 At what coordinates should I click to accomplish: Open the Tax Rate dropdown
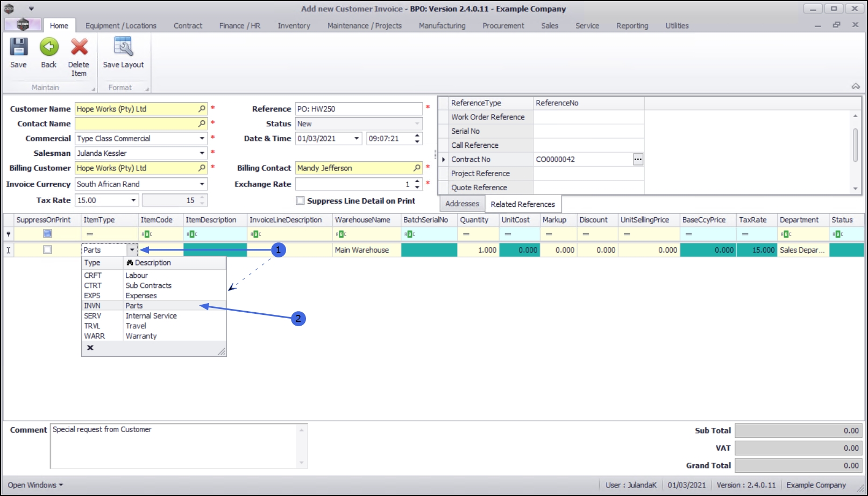point(133,200)
